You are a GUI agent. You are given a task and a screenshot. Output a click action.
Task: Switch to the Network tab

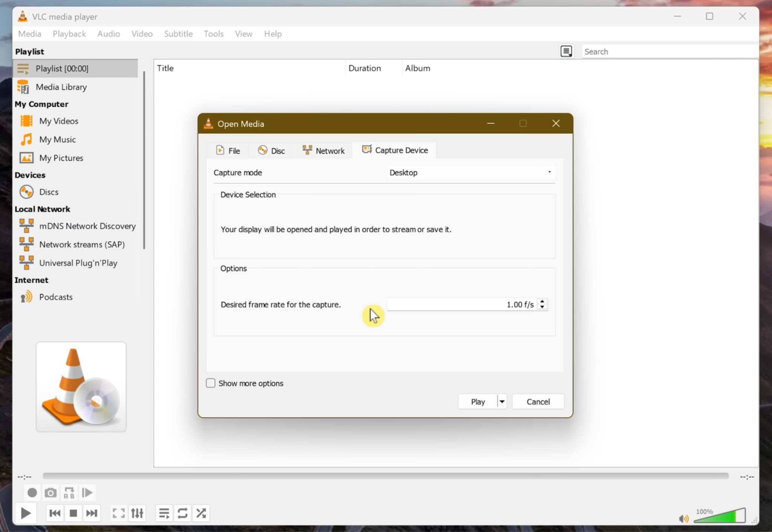point(323,150)
